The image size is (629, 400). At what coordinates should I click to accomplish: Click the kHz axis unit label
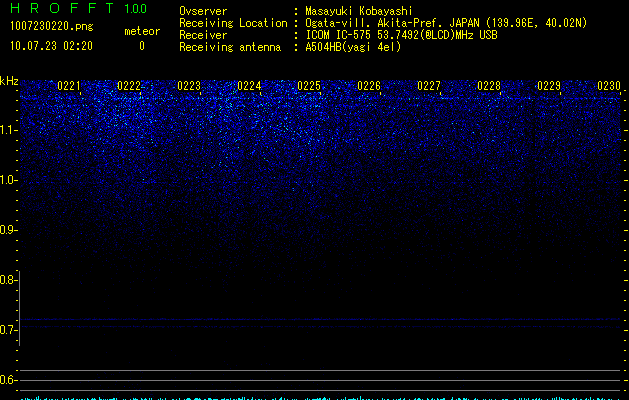(x=9, y=81)
